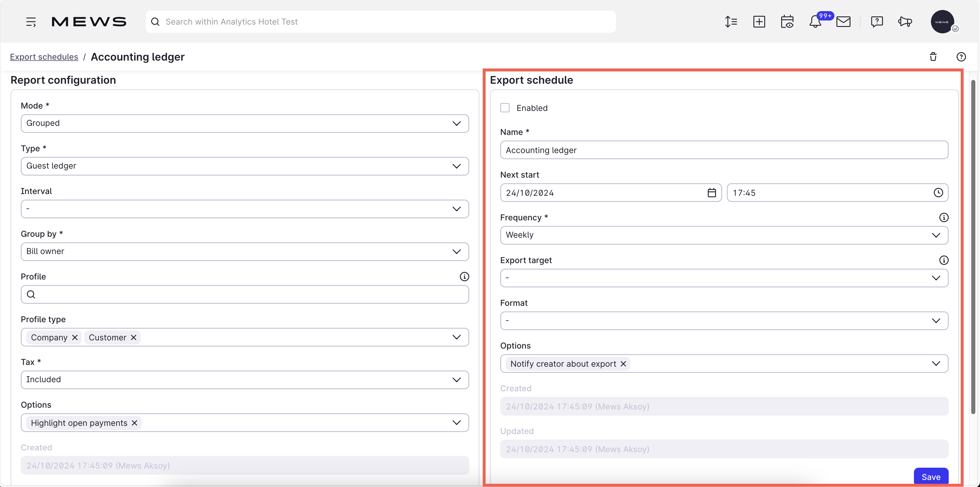This screenshot has height=487, width=980.
Task: Open the timeline calendar view icon
Action: click(x=787, y=22)
